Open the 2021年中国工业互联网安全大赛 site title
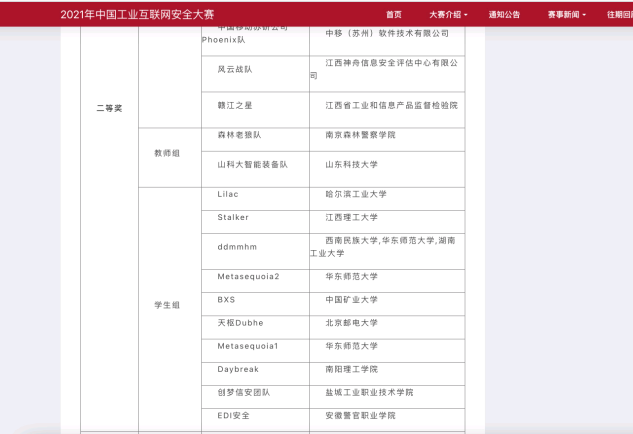Screen dimensions: 633x434 [x=137, y=15]
